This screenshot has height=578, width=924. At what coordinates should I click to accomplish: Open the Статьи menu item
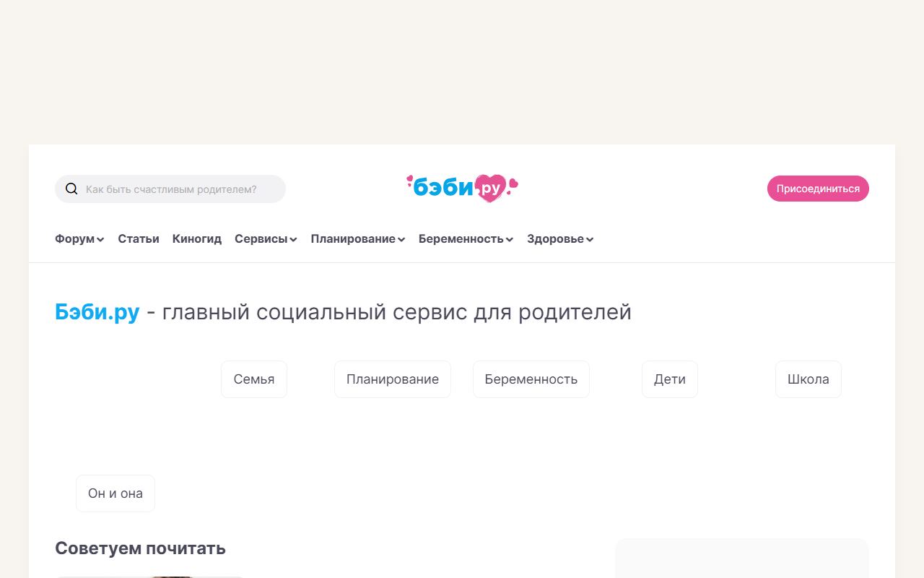[x=139, y=239]
